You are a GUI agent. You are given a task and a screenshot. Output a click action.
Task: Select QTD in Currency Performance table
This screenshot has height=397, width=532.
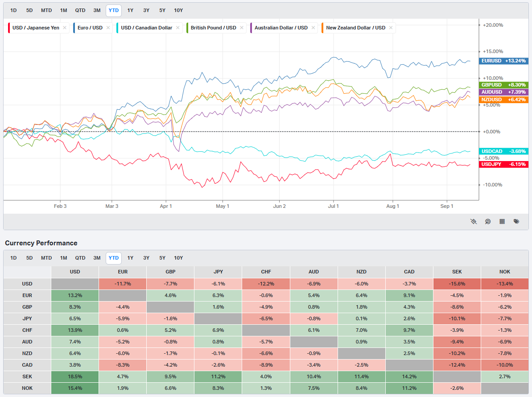point(80,258)
